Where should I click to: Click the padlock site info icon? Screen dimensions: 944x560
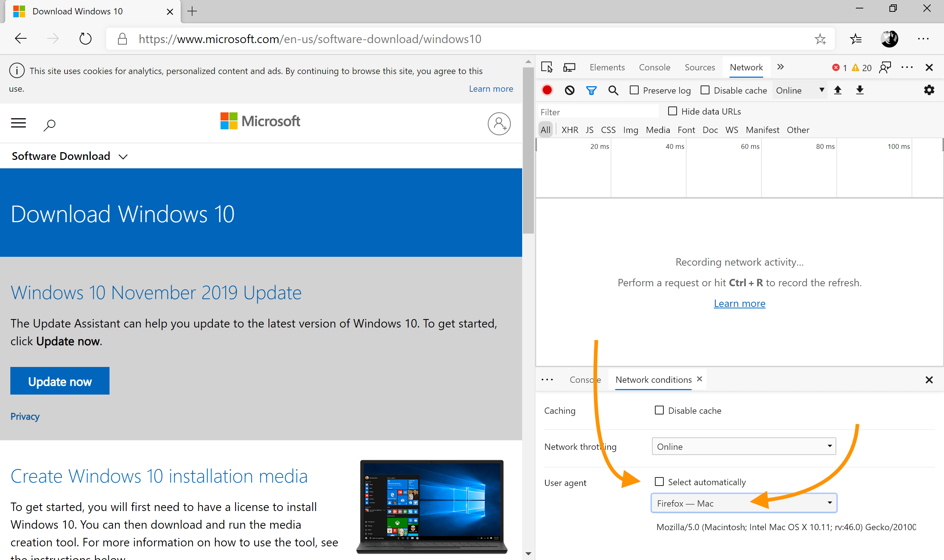(122, 39)
